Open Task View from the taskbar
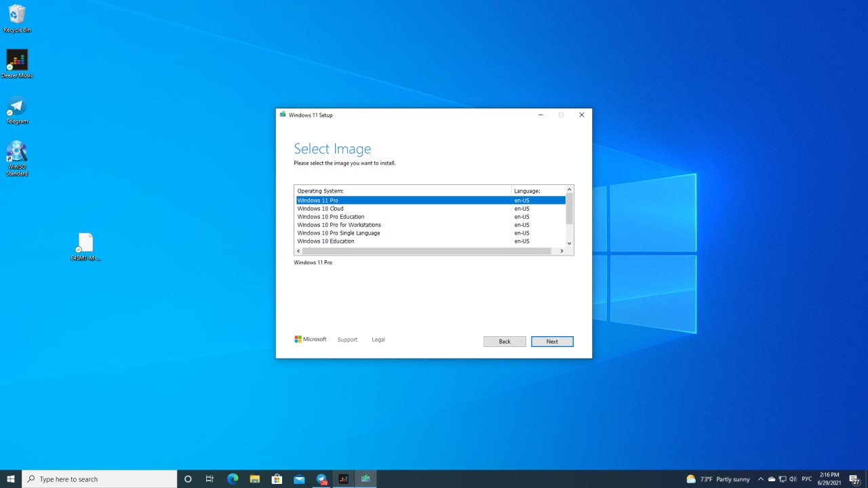The height and width of the screenshot is (488, 868). [x=210, y=479]
